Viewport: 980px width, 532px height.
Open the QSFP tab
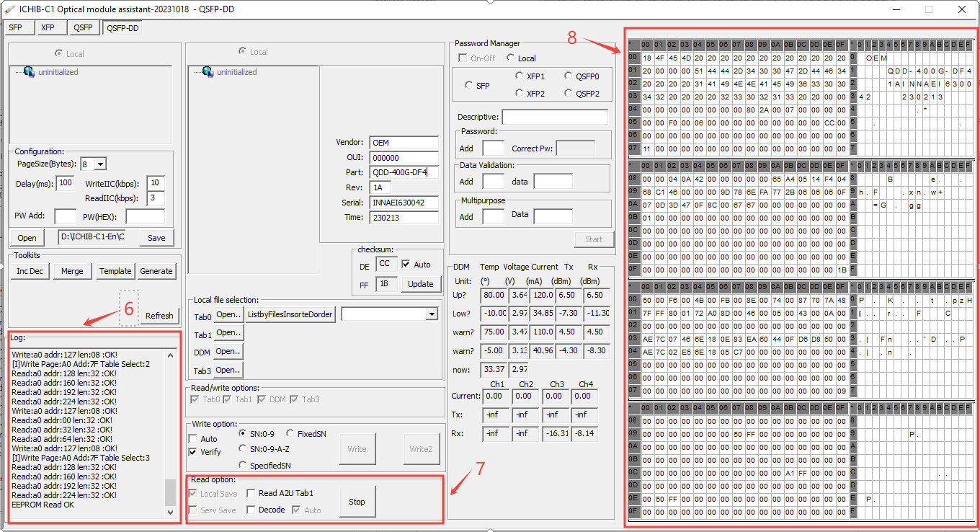(x=83, y=28)
